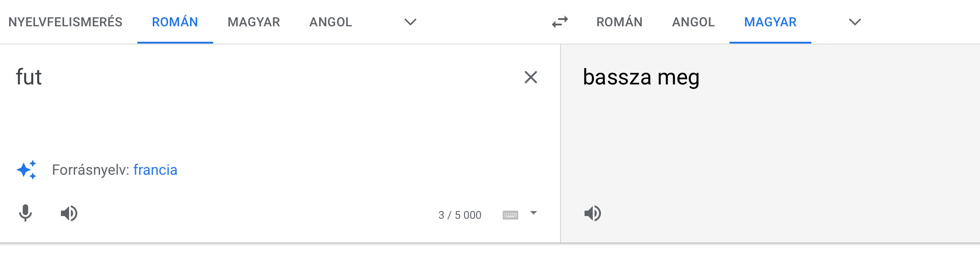Click the swap languages arrows icon
980x256 pixels.
(x=560, y=22)
